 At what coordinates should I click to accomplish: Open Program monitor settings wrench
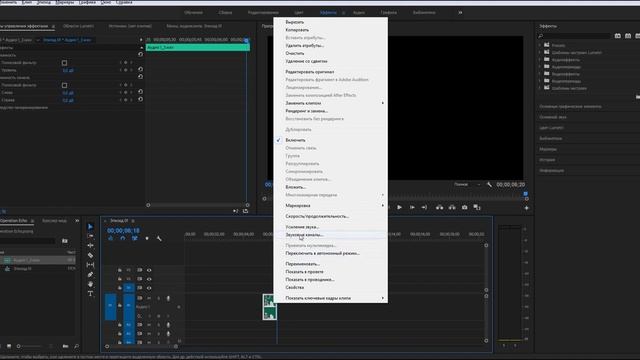click(x=489, y=185)
